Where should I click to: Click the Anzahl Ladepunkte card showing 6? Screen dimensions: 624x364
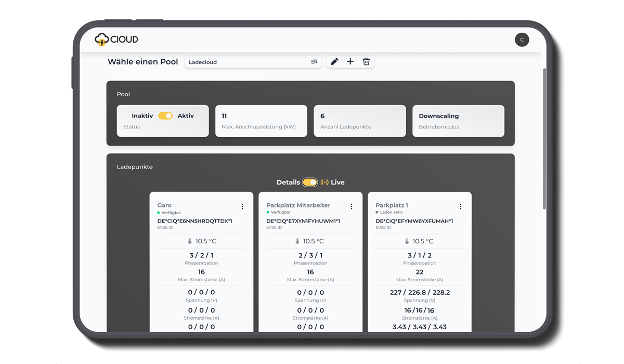(360, 121)
